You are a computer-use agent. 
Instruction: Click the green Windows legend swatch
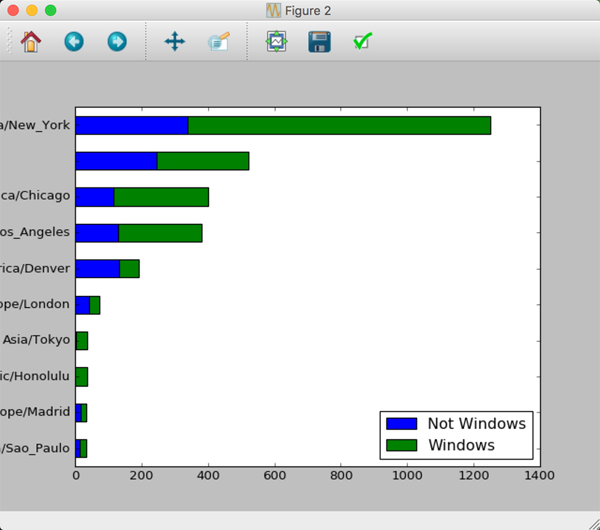(401, 445)
